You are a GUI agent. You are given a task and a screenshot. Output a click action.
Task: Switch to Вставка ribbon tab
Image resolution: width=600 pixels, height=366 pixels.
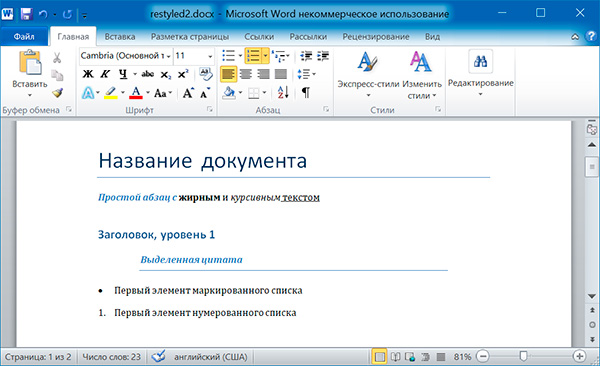(x=120, y=36)
